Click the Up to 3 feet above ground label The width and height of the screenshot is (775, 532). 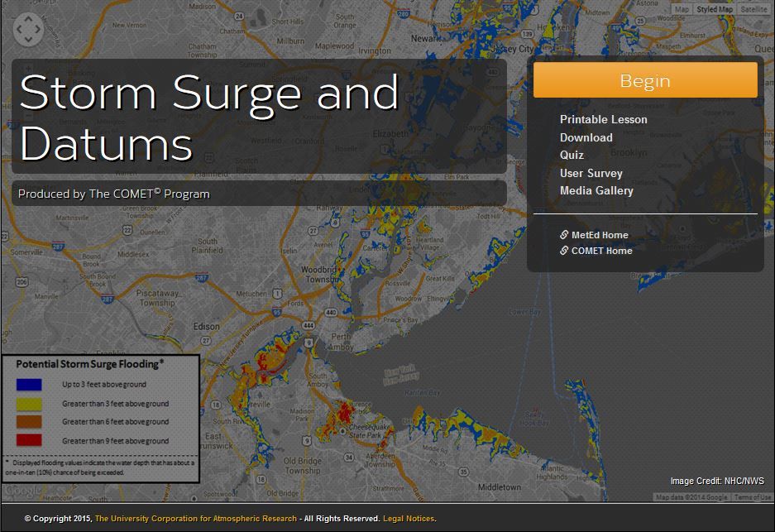pyautogui.click(x=103, y=384)
